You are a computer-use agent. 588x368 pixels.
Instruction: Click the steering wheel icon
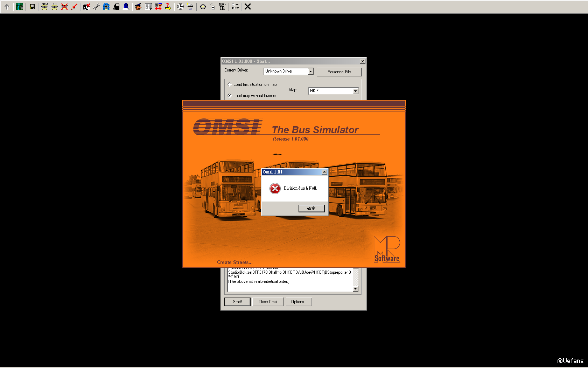click(203, 7)
